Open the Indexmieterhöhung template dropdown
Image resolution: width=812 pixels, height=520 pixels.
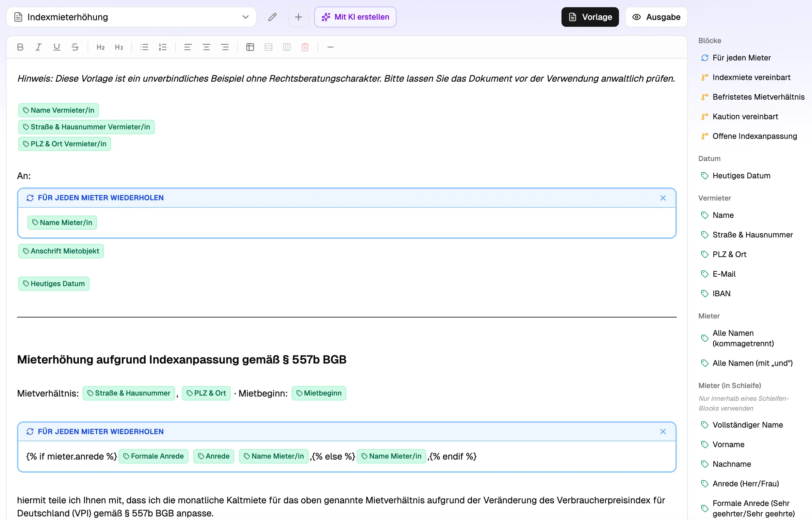click(x=131, y=17)
